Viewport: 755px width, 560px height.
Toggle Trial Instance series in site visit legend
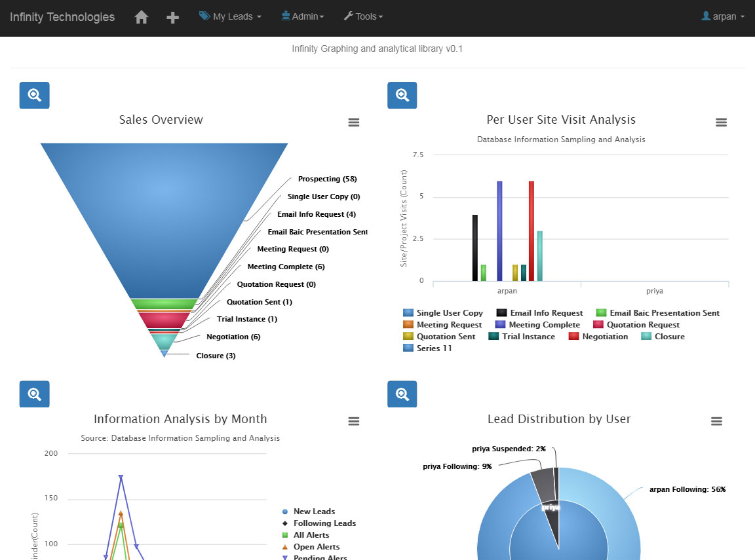[x=522, y=336]
